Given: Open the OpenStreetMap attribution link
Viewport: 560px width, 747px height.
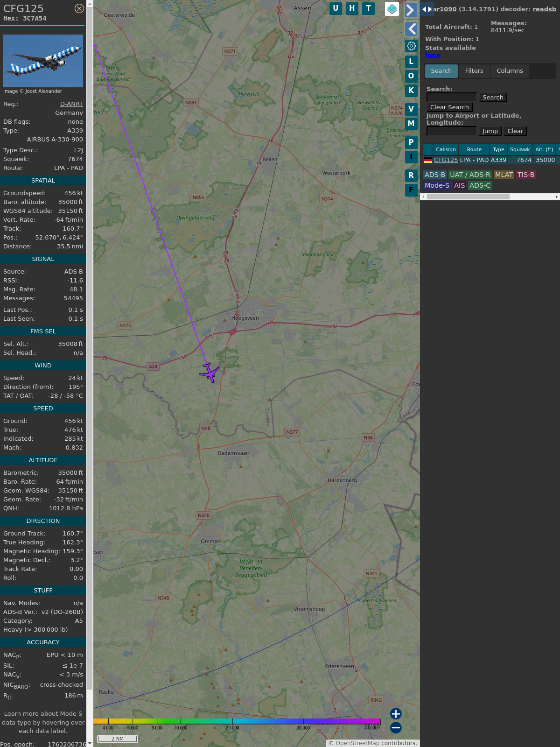Looking at the screenshot, I should click(x=357, y=743).
